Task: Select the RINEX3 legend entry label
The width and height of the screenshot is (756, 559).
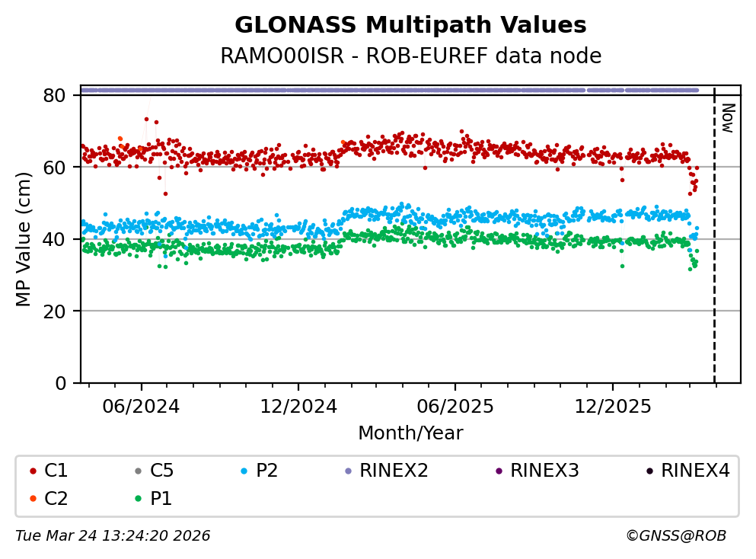Action: click(544, 471)
